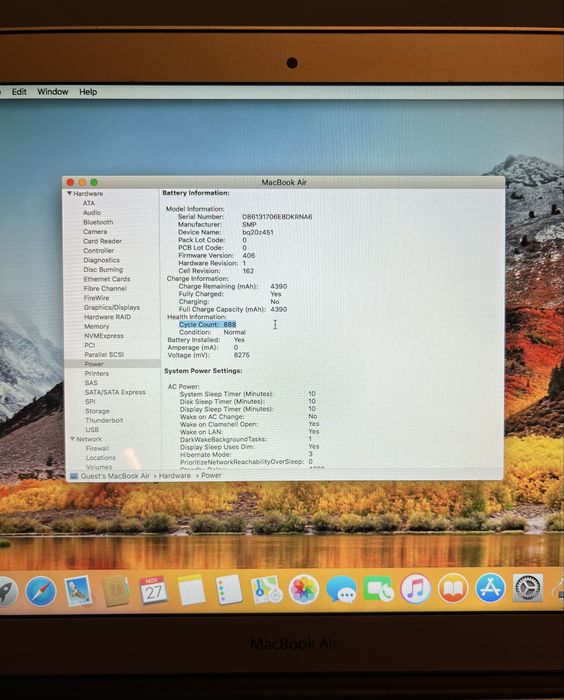Open Maps app in dock
The height and width of the screenshot is (700, 564).
(x=266, y=590)
